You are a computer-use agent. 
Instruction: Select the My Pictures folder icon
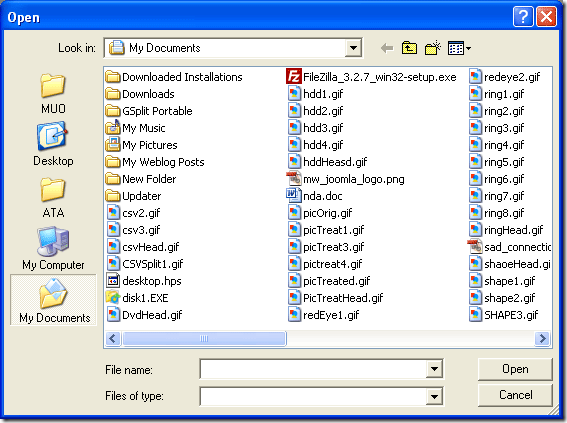(x=113, y=145)
